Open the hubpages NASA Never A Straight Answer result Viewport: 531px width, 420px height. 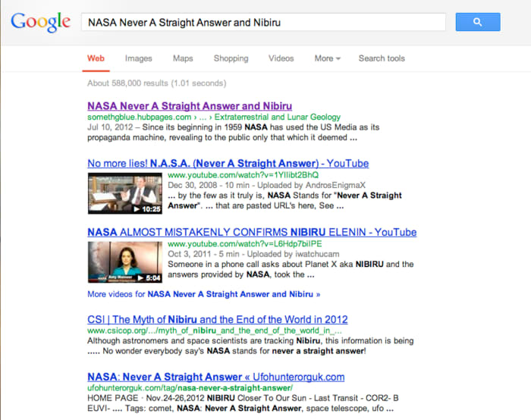(x=190, y=106)
